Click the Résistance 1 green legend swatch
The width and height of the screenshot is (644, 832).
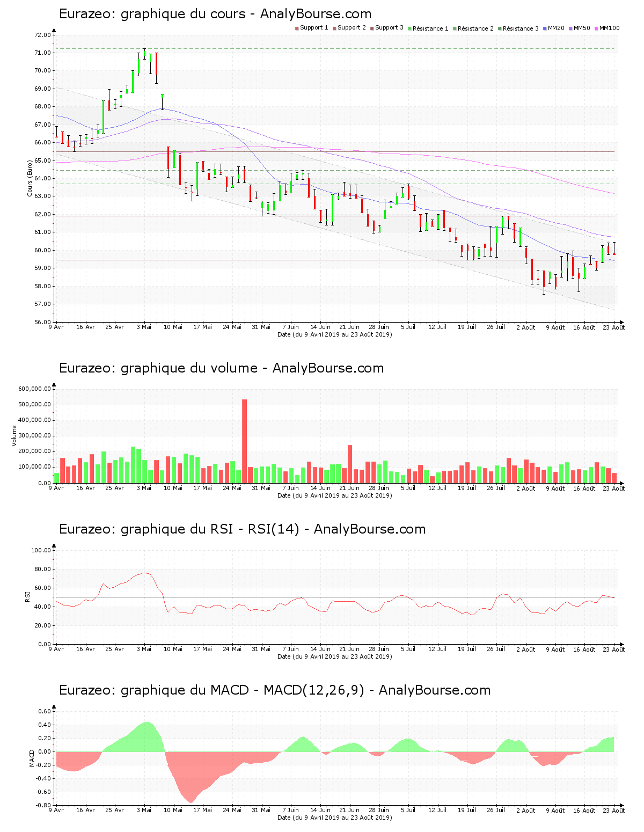click(x=409, y=28)
